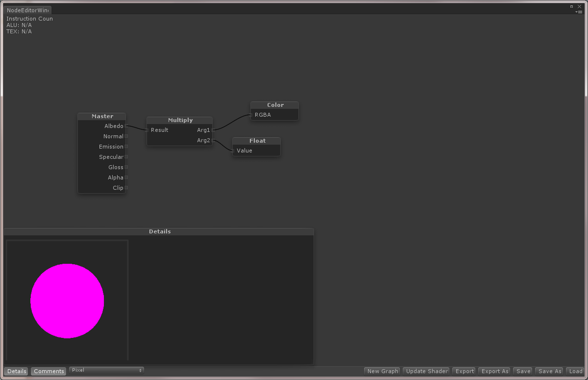Click the Specular input socket on the Master node
Image resolution: width=588 pixels, height=380 pixels.
[x=126, y=157]
